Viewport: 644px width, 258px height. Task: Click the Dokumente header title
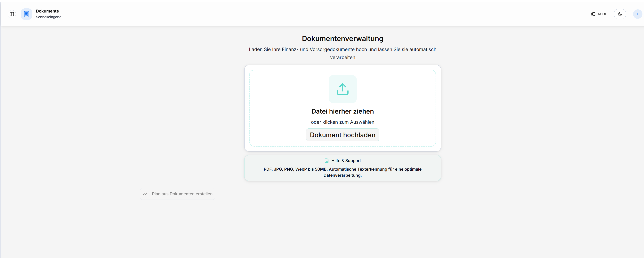point(47,11)
